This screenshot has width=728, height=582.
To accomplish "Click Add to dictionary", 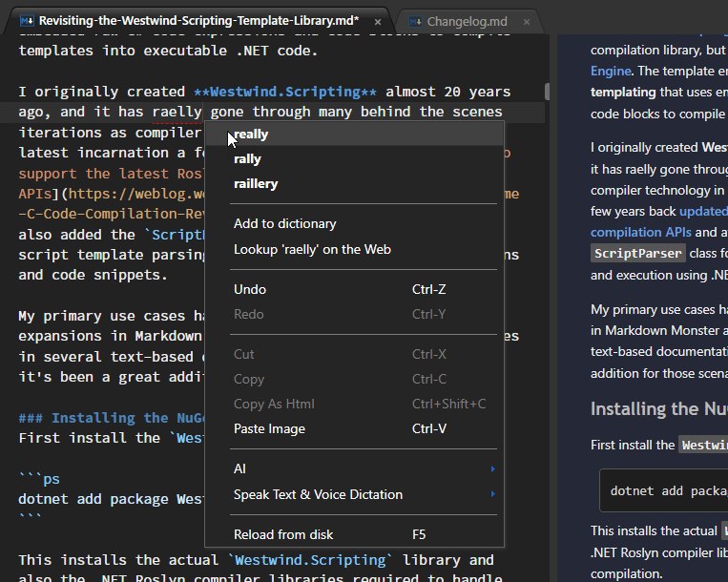I will 284,223.
